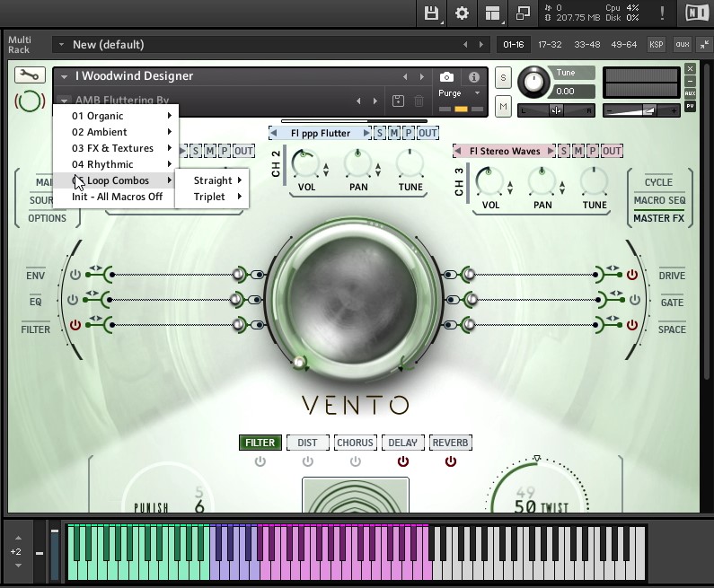Toggle ENV power button
714x588 pixels.
click(x=75, y=275)
